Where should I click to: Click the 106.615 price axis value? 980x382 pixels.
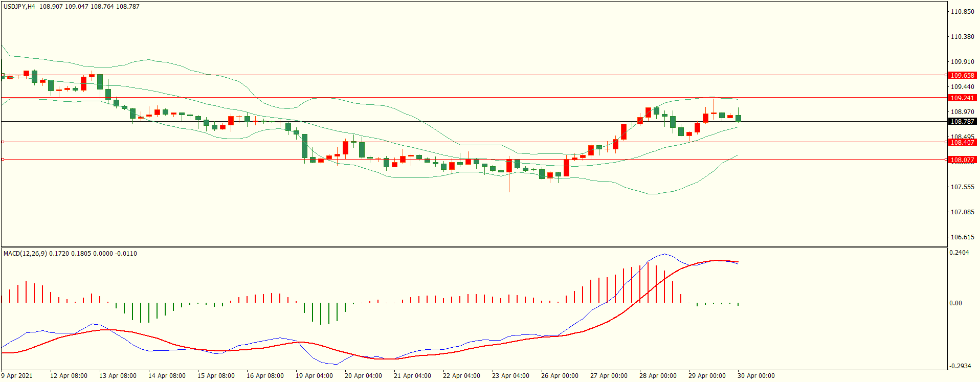[962, 237]
